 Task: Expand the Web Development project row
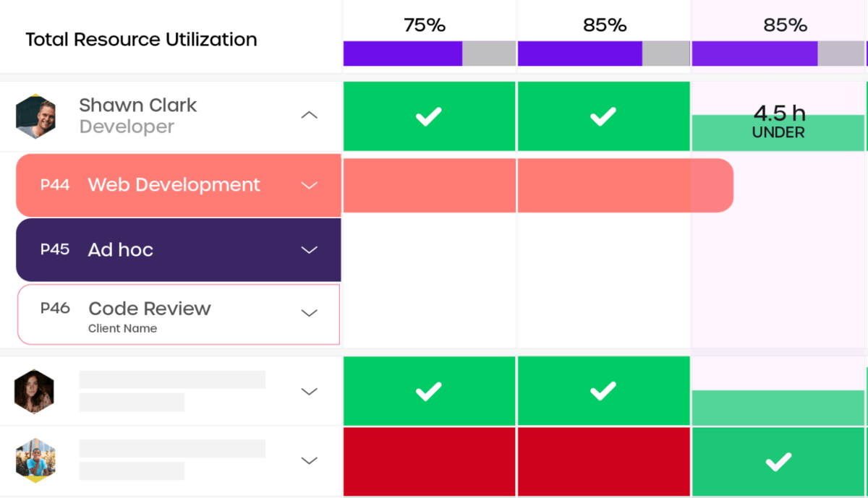pos(309,185)
